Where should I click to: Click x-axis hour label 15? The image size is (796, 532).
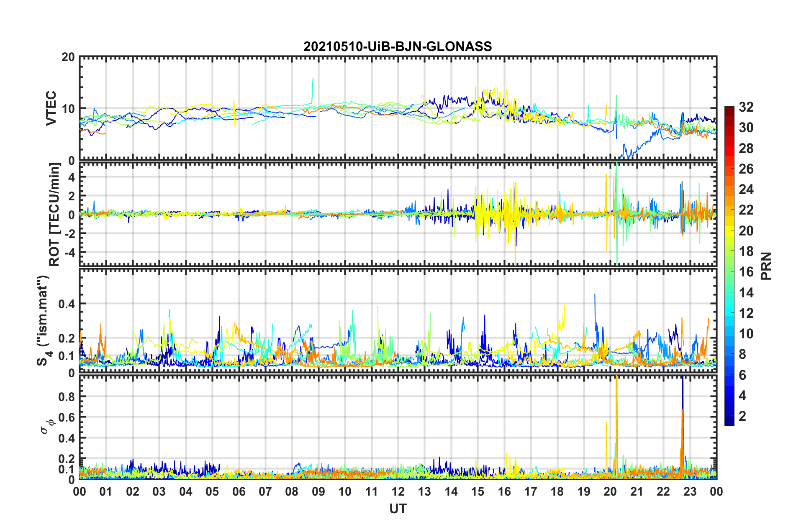pyautogui.click(x=478, y=491)
